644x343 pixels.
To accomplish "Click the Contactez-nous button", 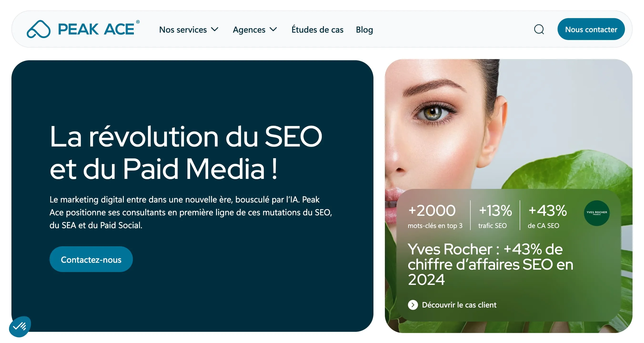I will pos(91,259).
